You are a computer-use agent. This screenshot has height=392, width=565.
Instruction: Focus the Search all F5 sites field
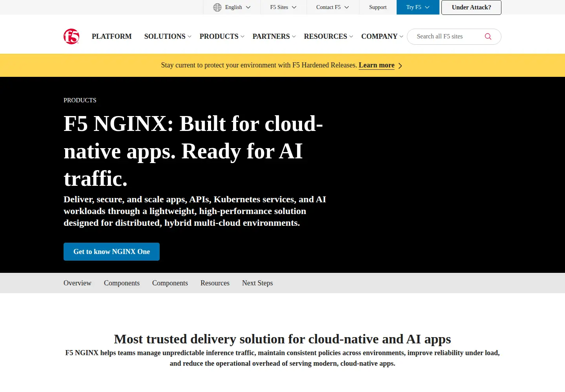coord(454,36)
